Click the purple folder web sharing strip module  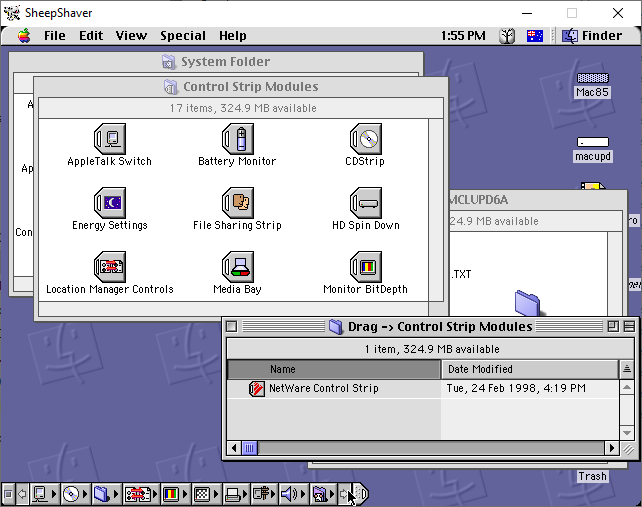coord(323,494)
